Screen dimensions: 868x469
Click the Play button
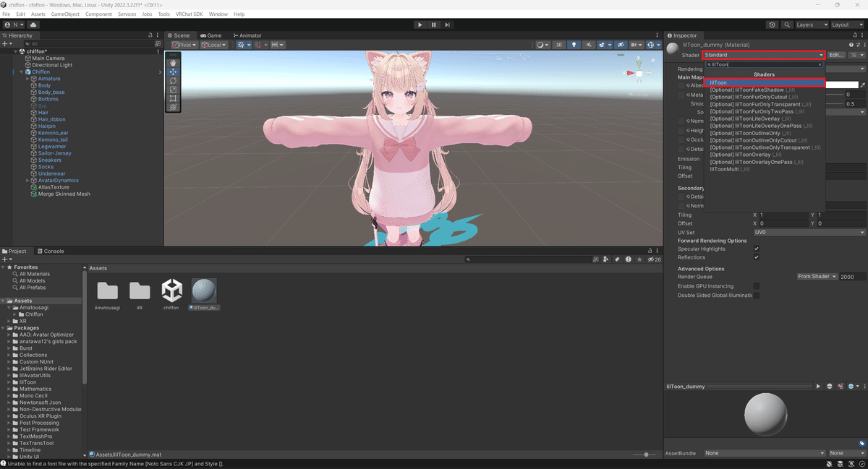point(420,25)
